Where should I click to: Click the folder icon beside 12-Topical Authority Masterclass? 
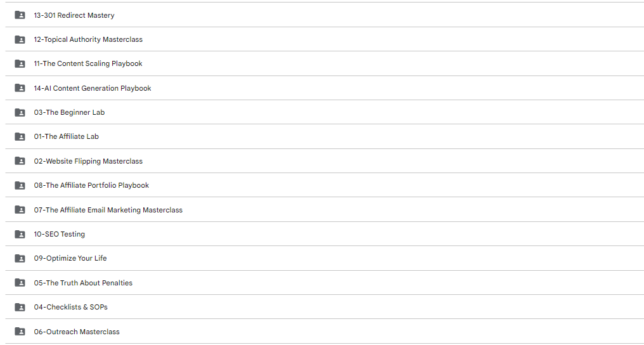pos(20,39)
